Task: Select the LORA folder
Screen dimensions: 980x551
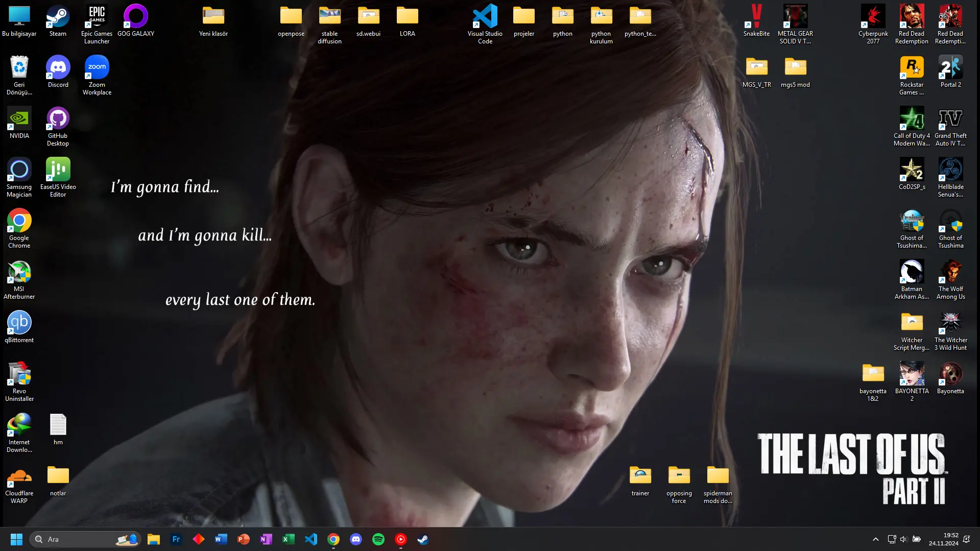Action: click(x=407, y=21)
